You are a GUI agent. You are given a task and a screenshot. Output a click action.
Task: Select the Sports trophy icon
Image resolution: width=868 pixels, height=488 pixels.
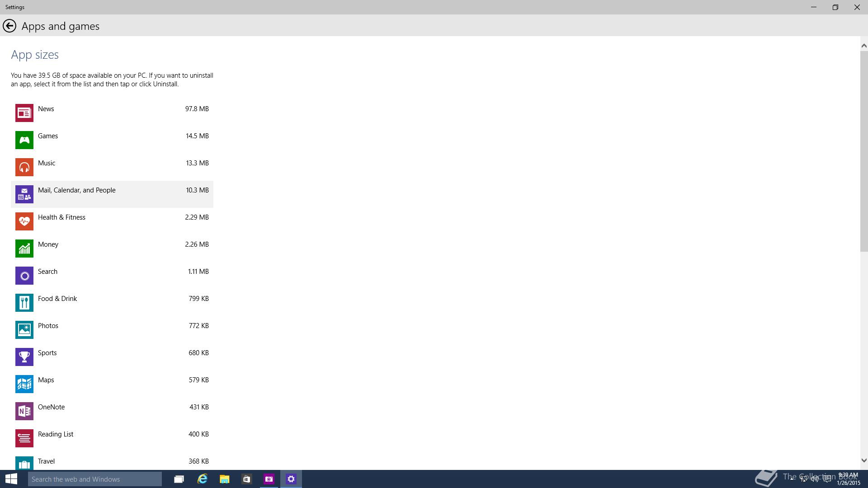(x=24, y=357)
